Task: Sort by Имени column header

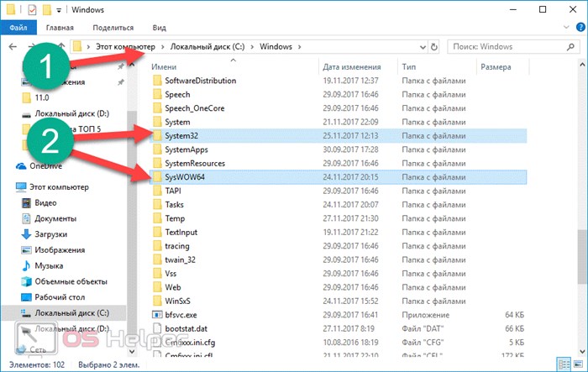Action: coord(164,66)
